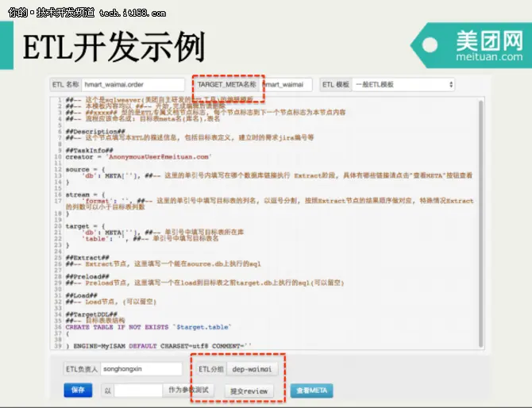Click the ##Load## line in editor
Image resolution: width=532 pixels, height=408 pixels.
tap(82, 295)
